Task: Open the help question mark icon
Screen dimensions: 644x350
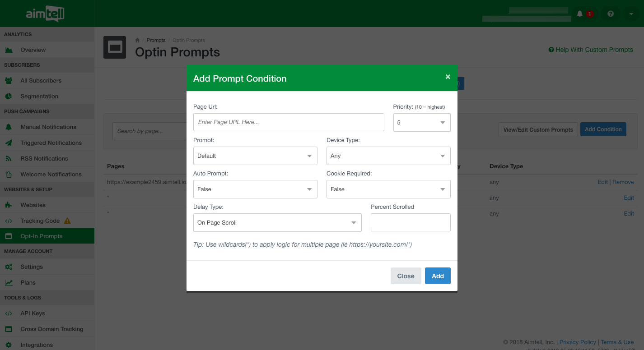Action: coord(611,14)
